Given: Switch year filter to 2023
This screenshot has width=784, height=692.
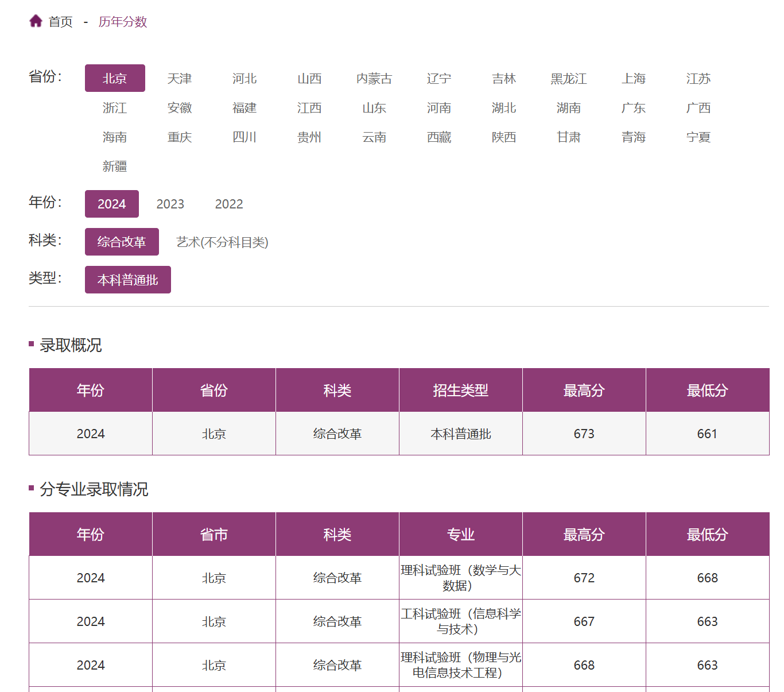Looking at the screenshot, I should click(x=170, y=204).
